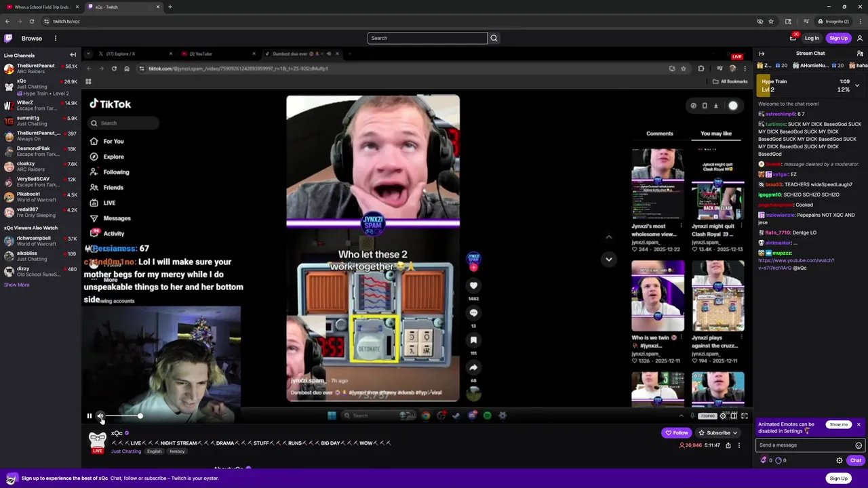Open richwcampbell in viewers also watch
Image resolution: width=868 pixels, height=488 pixels.
pos(41,241)
